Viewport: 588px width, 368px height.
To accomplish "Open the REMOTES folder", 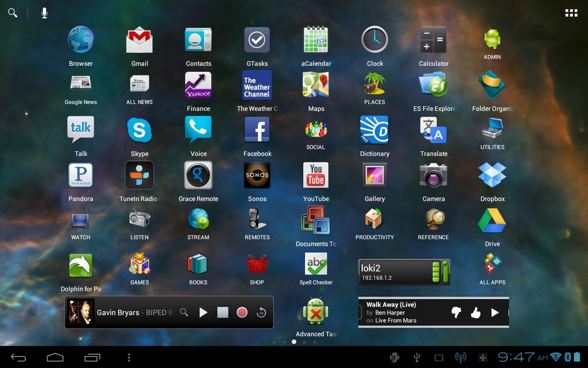I will point(257,219).
